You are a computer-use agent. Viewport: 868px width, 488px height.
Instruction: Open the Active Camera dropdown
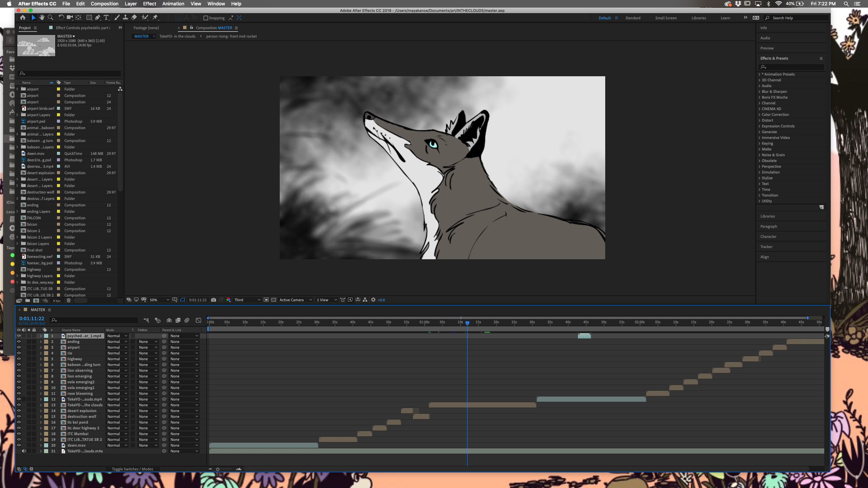[x=295, y=300]
